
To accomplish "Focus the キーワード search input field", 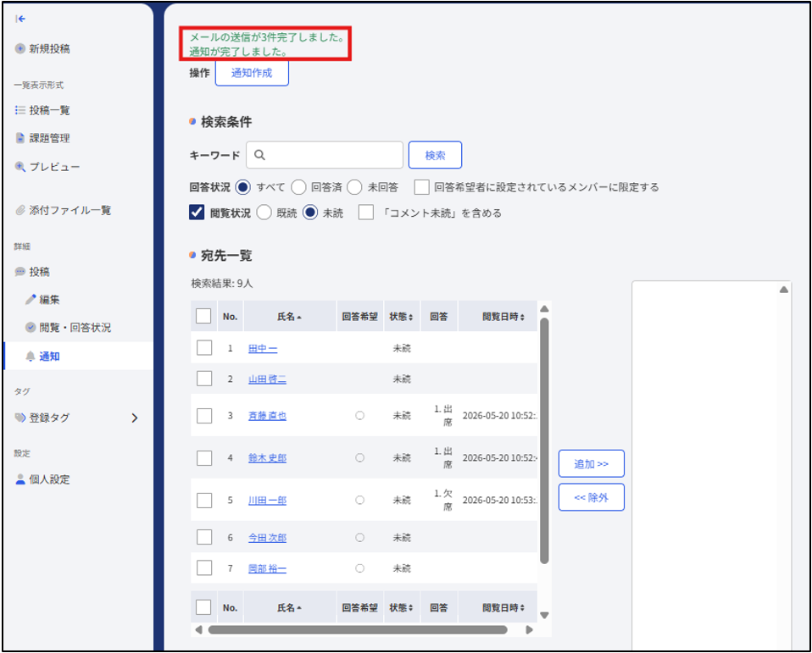I will pyautogui.click(x=325, y=155).
